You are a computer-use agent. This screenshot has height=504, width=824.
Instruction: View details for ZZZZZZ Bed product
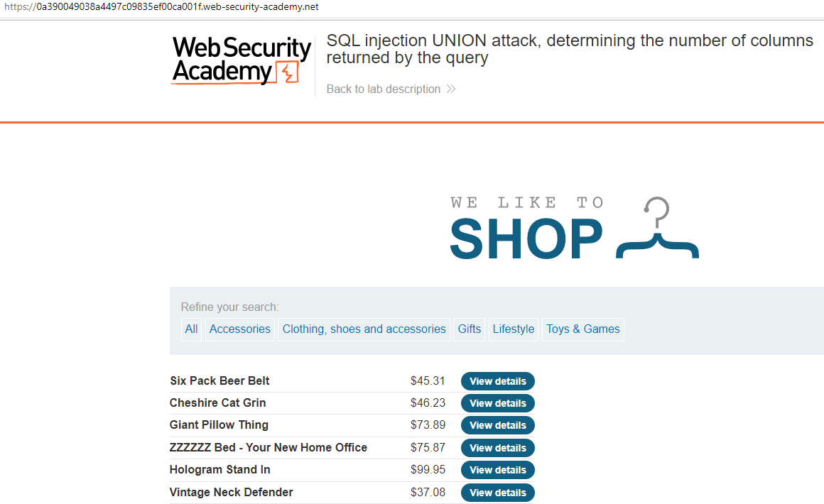coord(497,447)
